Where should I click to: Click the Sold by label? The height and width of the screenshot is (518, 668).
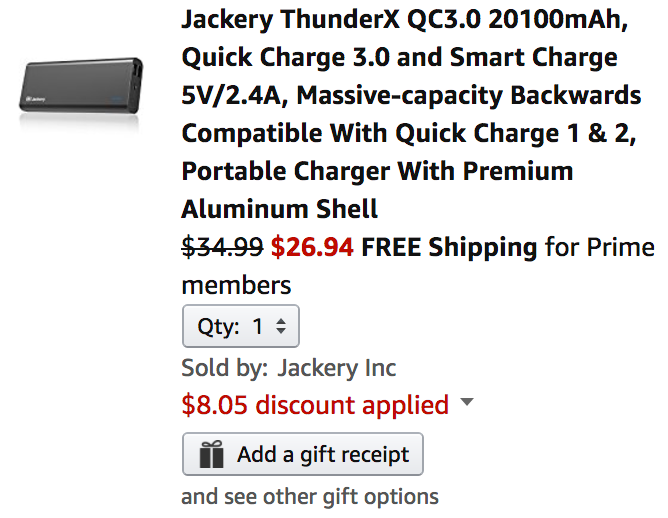pyautogui.click(x=224, y=367)
